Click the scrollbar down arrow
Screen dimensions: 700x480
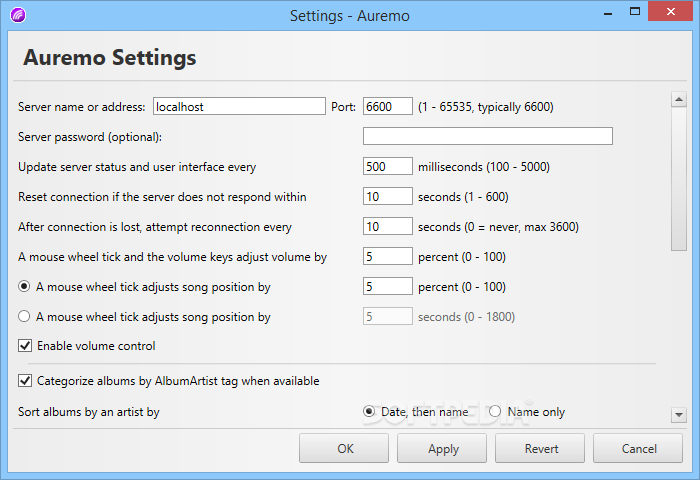click(679, 415)
